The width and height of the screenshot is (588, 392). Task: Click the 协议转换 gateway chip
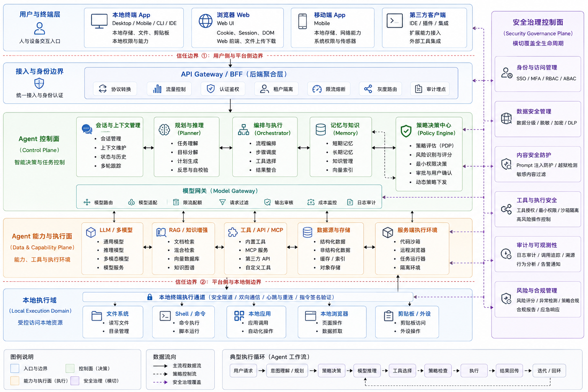point(115,89)
